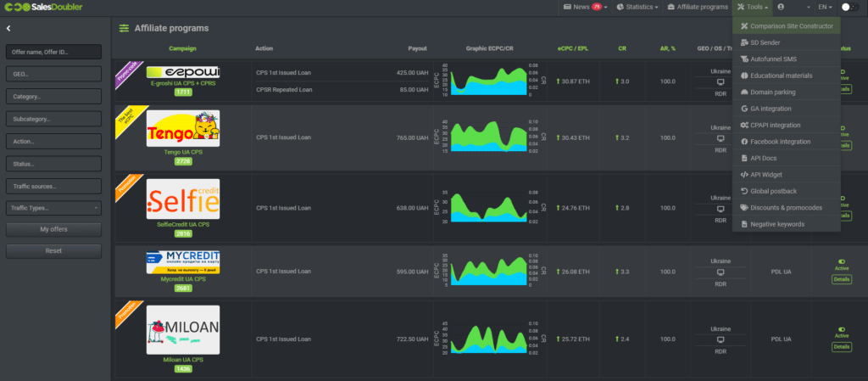Viewport: 868px width, 381px height.
Task: Toggle the Active status switch for Miloan
Action: (842, 329)
